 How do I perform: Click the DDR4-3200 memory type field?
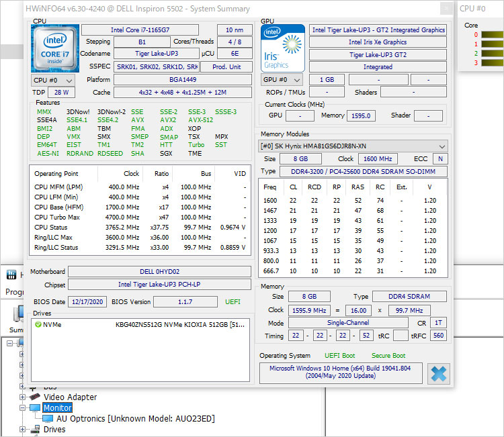(363, 171)
